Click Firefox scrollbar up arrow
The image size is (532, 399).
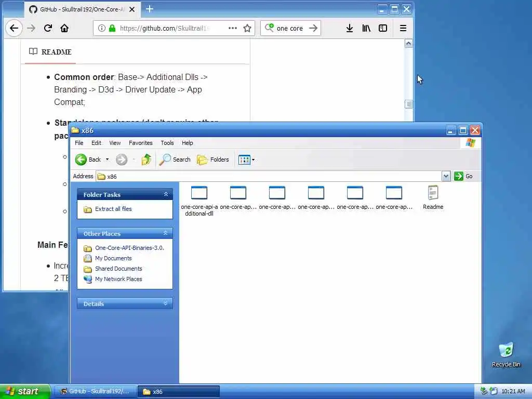[x=409, y=44]
